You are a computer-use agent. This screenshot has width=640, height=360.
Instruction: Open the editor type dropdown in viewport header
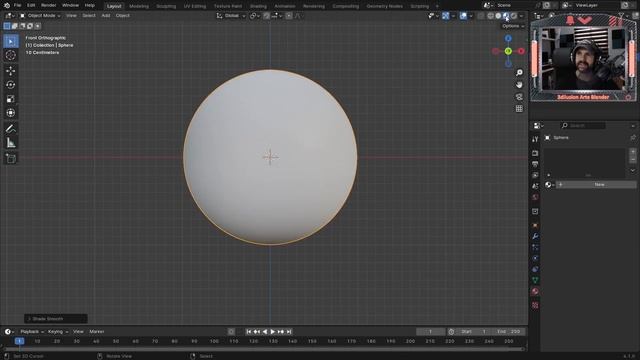coord(10,16)
